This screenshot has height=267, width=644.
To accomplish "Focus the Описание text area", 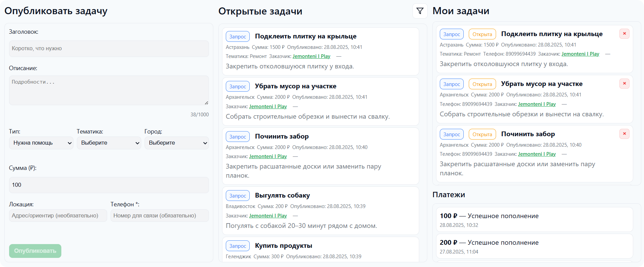I will (109, 90).
